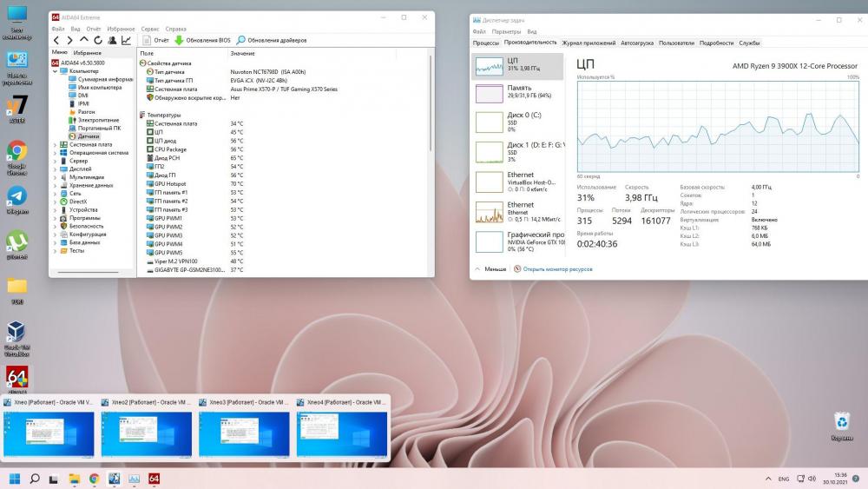Switch to the Избранное tab in AIDA64 sidebar
Screen dimensions: 868x489
88,53
